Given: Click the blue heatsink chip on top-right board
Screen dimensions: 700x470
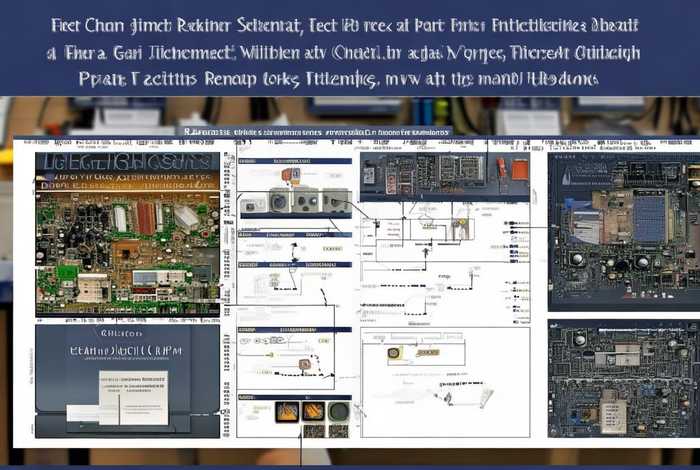Looking at the screenshot, I should (x=648, y=214).
